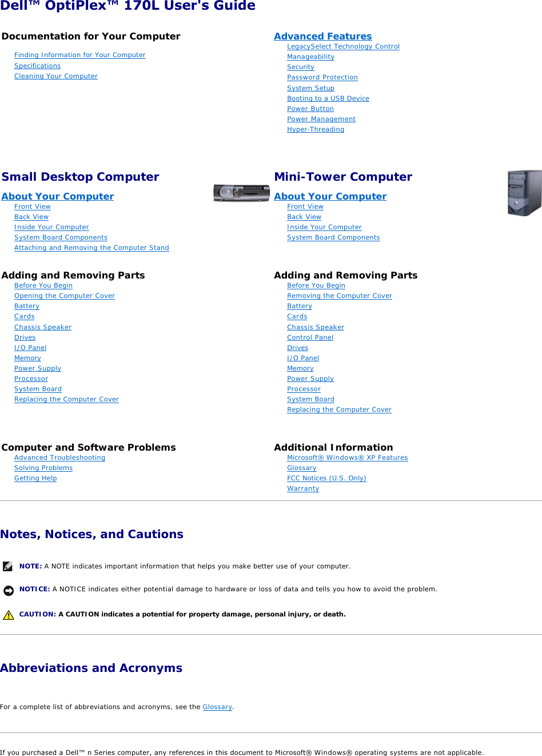Open Small Desktop Inside Your Computer link

pos(51,227)
